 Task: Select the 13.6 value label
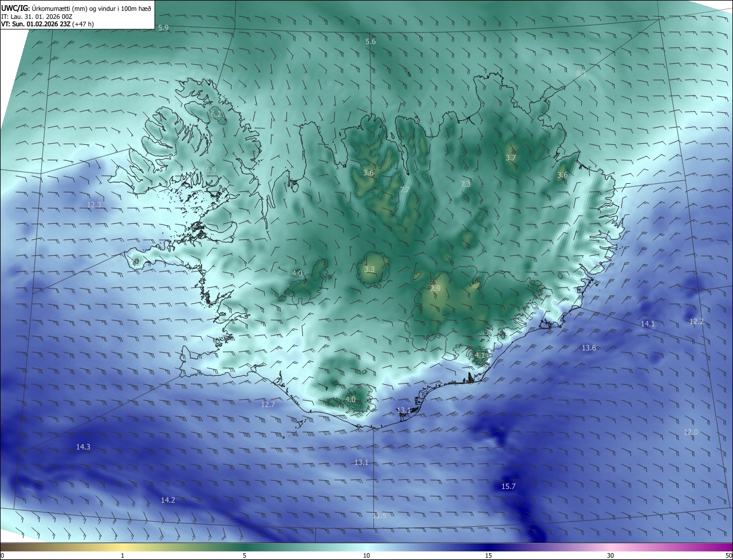pyautogui.click(x=589, y=348)
